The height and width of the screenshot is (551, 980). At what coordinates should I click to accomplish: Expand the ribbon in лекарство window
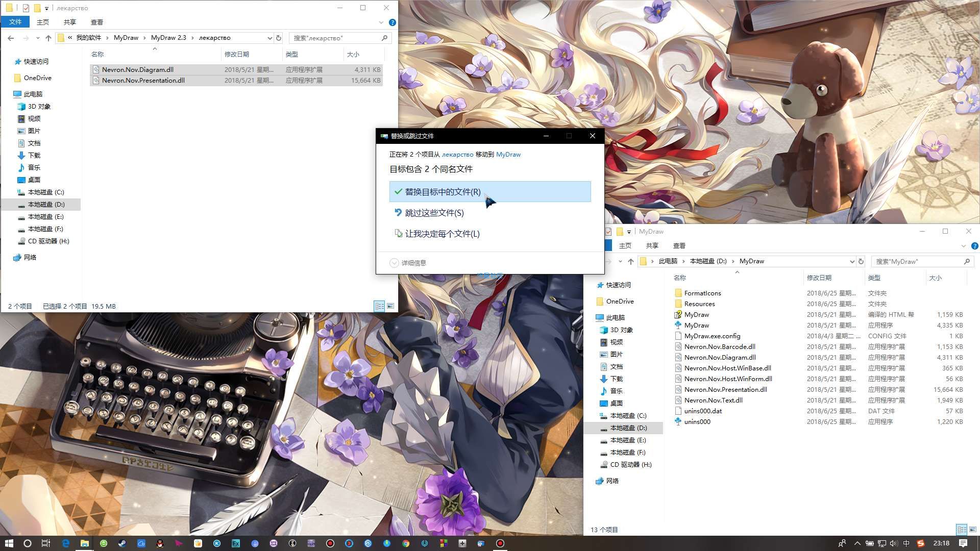click(x=381, y=22)
